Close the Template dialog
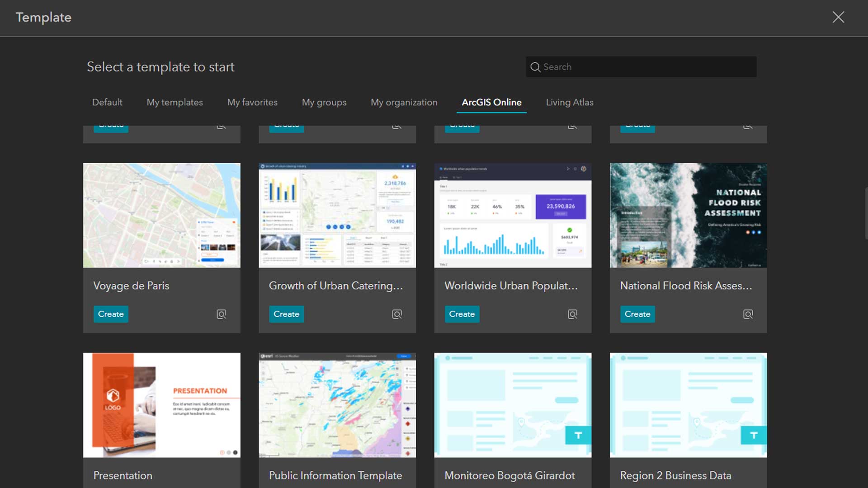Image resolution: width=868 pixels, height=488 pixels. pyautogui.click(x=838, y=17)
